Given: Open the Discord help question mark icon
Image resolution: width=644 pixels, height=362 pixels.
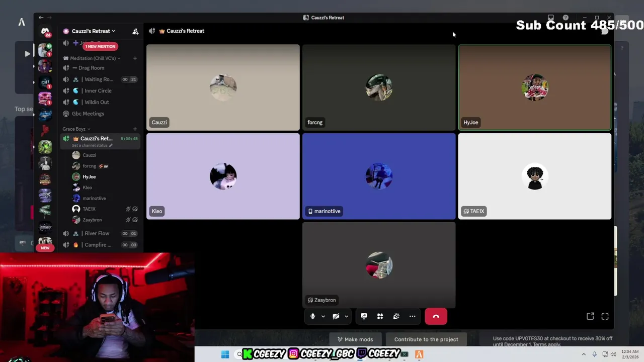Looking at the screenshot, I should (566, 18).
